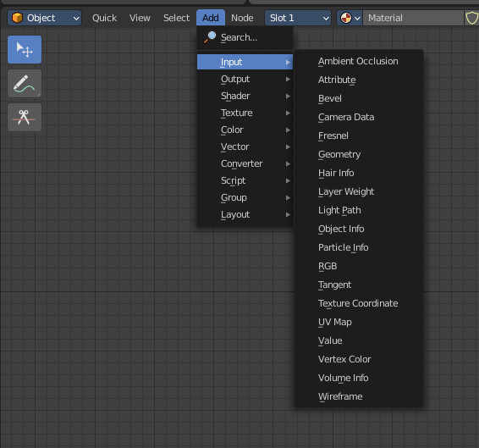Screen dimensions: 479x448
Task: Add a Geometry node
Action: pos(359,154)
